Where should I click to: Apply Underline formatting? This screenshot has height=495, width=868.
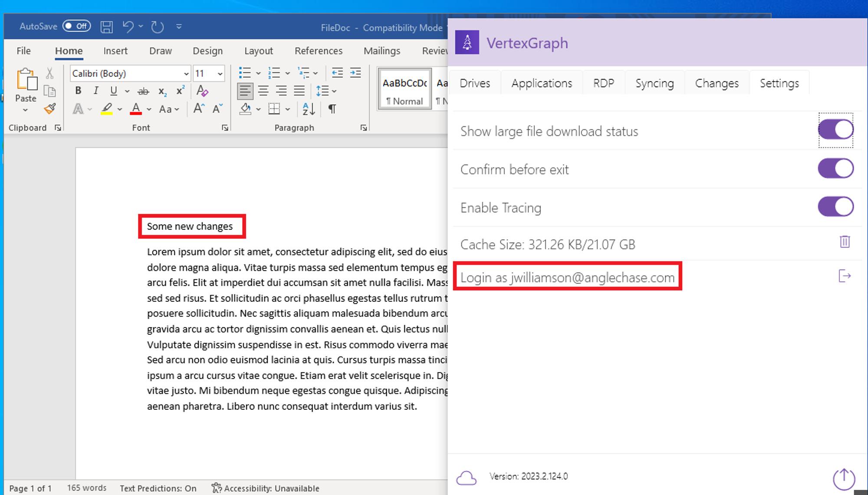(x=114, y=91)
